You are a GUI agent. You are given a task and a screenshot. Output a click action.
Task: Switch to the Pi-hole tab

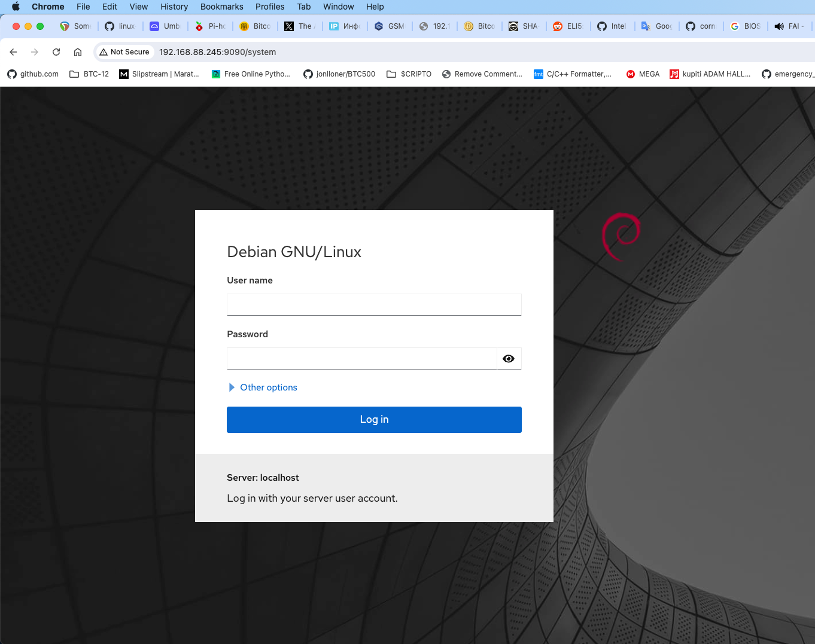point(210,26)
